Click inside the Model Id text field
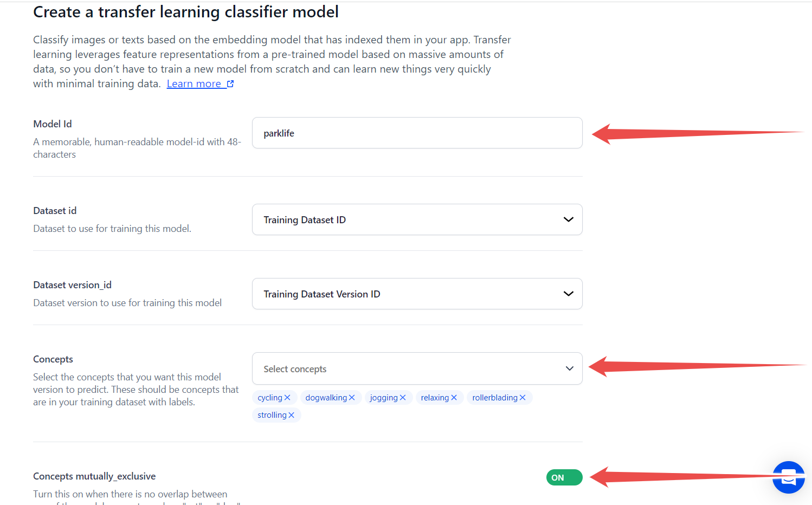 417,133
